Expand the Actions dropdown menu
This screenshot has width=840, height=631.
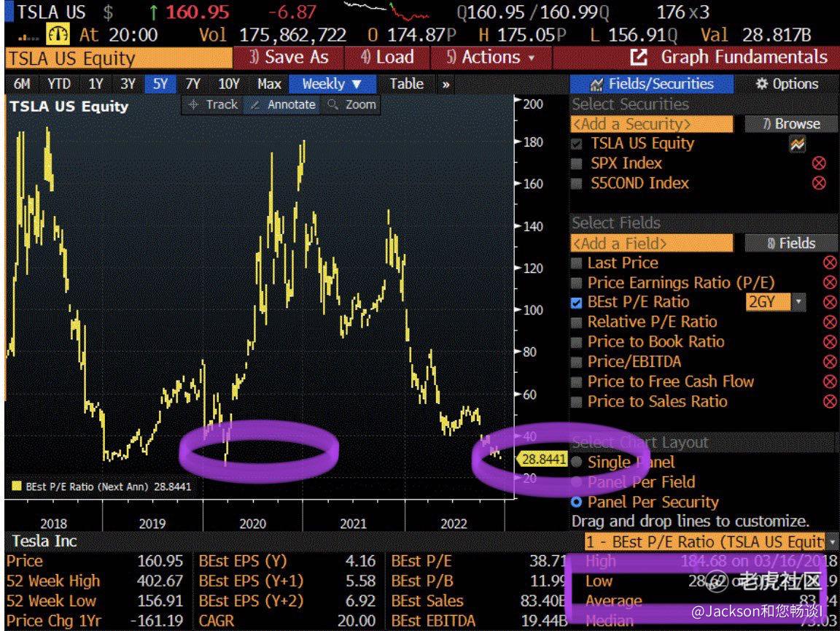coord(491,57)
